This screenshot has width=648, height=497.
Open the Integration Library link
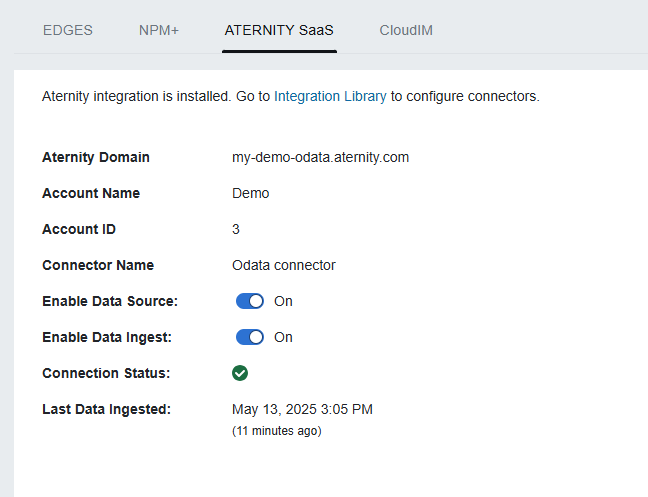click(x=330, y=97)
